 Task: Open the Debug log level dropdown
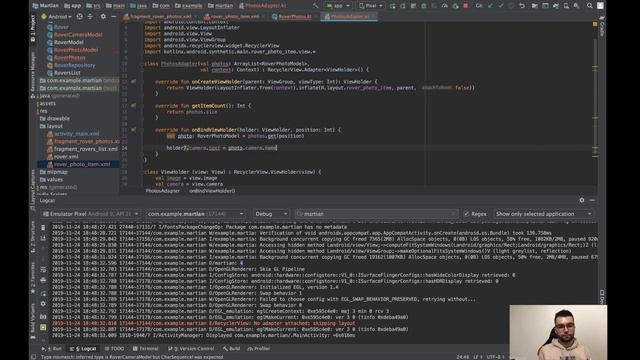271,214
